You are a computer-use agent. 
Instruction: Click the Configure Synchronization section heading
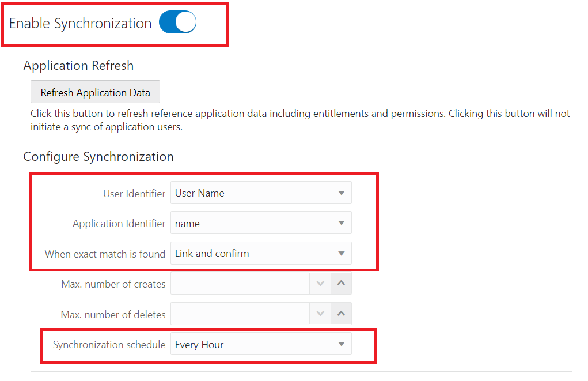tap(98, 156)
